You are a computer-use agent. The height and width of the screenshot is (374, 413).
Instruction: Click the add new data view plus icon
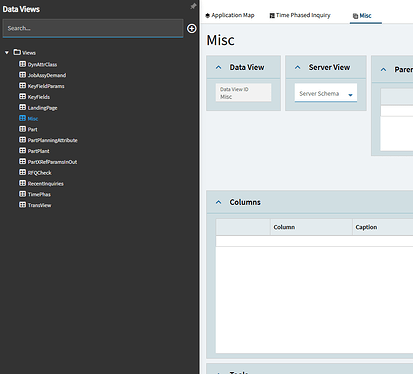point(192,29)
